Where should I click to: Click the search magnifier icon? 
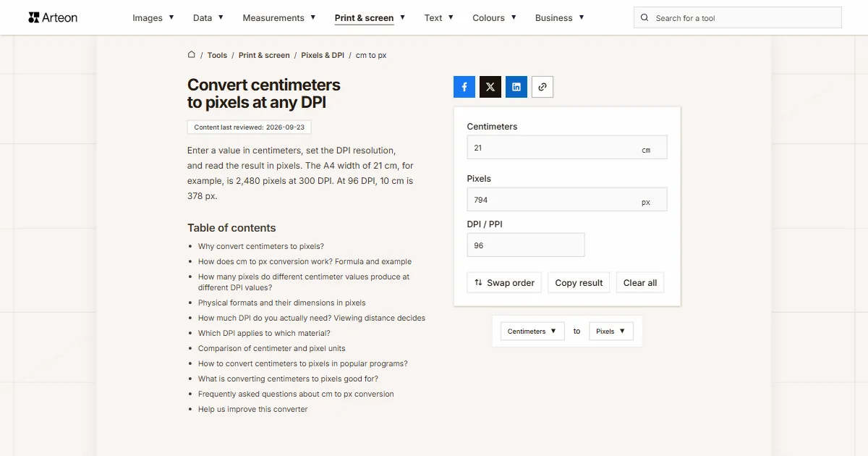coord(645,18)
